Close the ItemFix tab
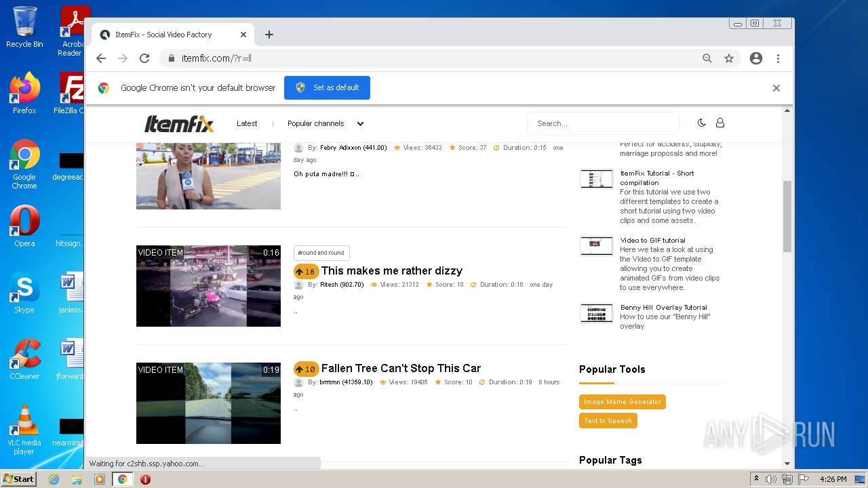 tap(243, 35)
